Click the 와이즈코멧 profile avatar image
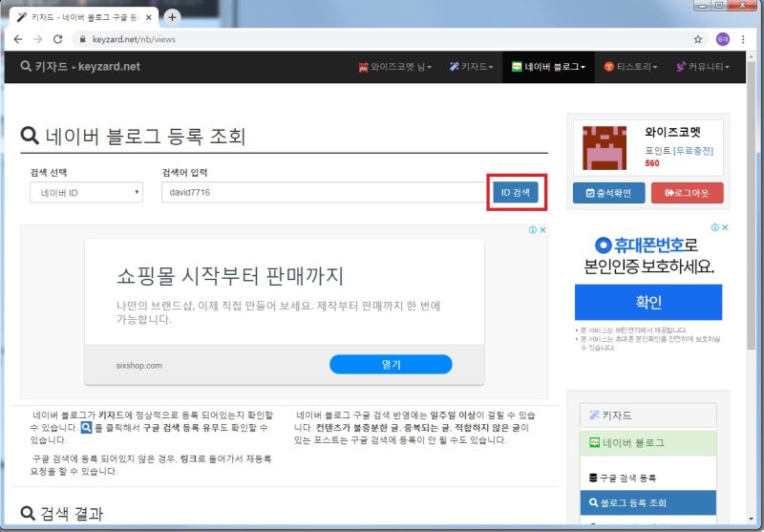 [x=605, y=148]
